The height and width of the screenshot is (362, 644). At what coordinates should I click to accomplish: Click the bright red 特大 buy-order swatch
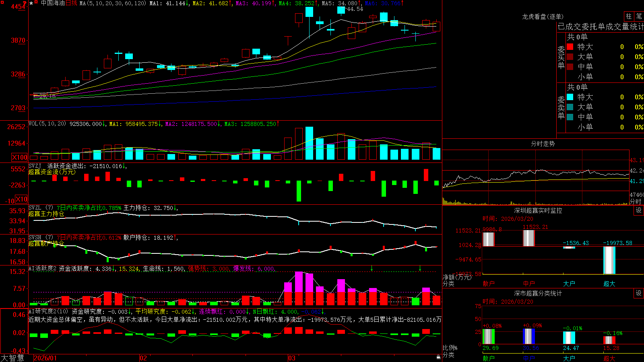pos(570,47)
